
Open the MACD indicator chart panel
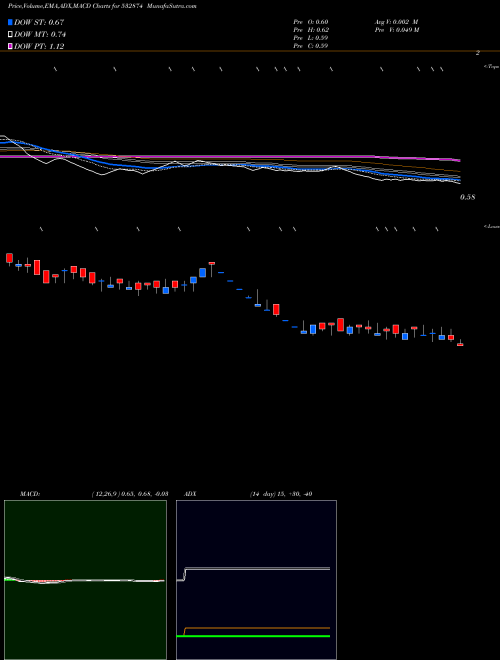(85, 580)
